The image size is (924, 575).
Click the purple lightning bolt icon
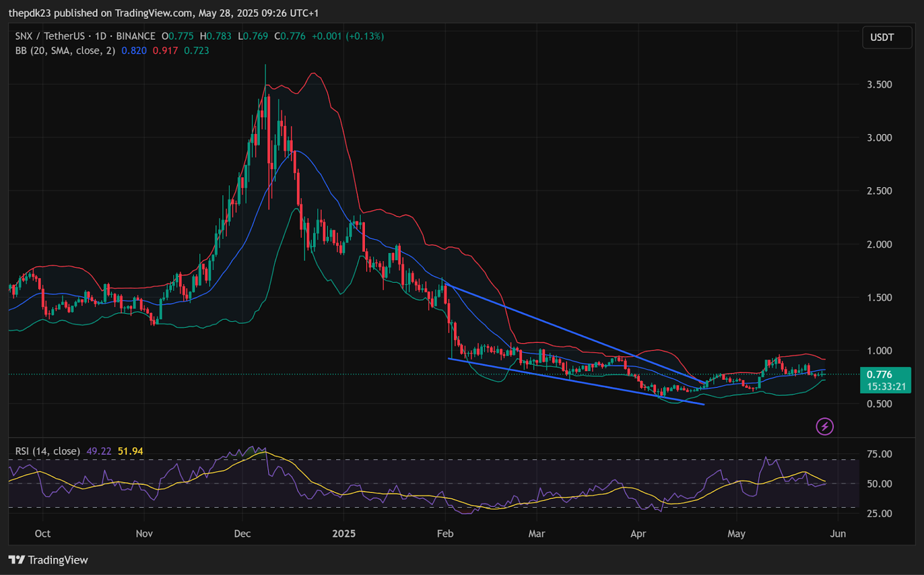coord(824,427)
